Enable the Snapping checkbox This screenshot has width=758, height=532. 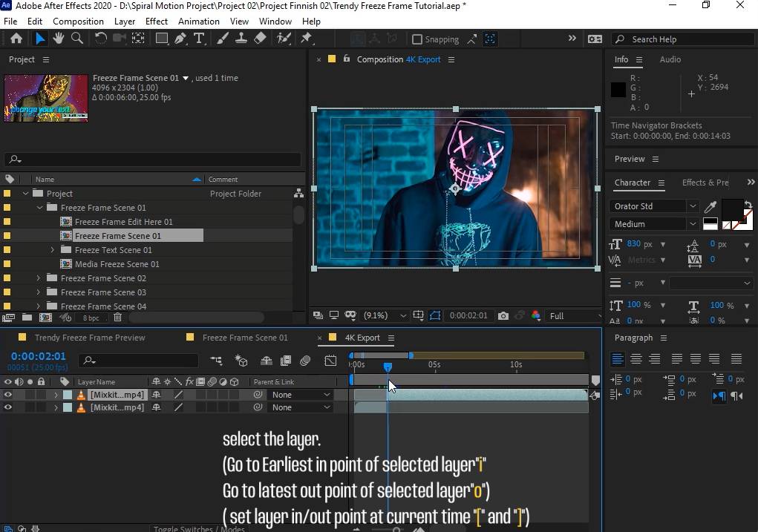pos(417,39)
